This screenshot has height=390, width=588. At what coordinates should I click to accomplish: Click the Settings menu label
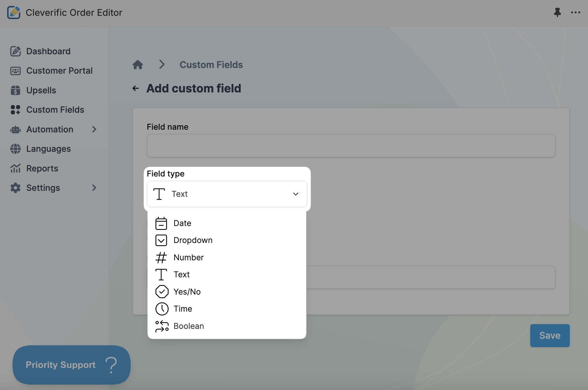pos(43,188)
